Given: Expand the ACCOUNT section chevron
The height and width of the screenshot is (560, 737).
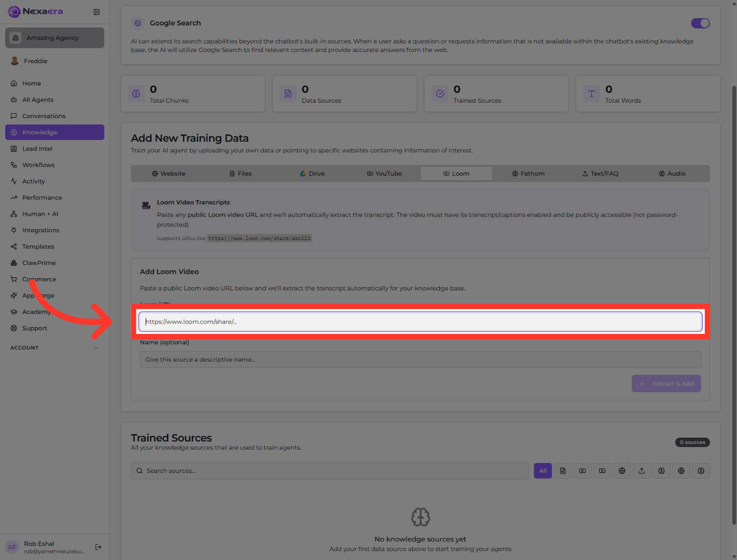Looking at the screenshot, I should (x=96, y=348).
